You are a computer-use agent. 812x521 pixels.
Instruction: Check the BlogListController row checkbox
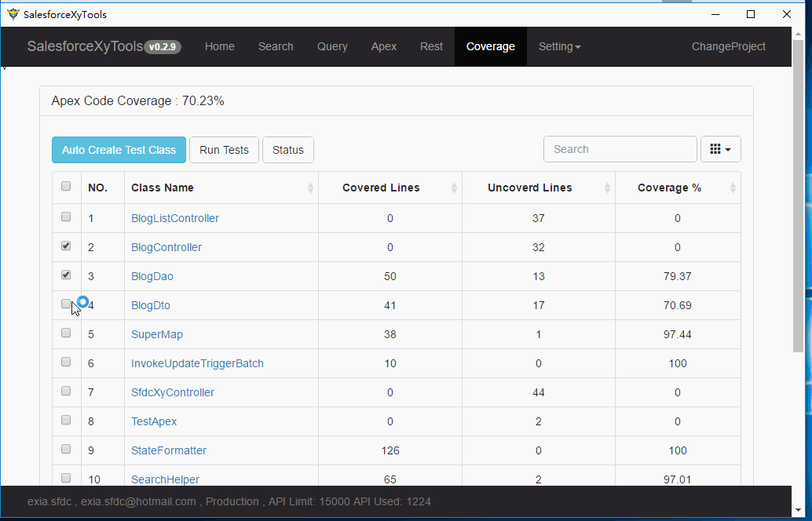[66, 217]
